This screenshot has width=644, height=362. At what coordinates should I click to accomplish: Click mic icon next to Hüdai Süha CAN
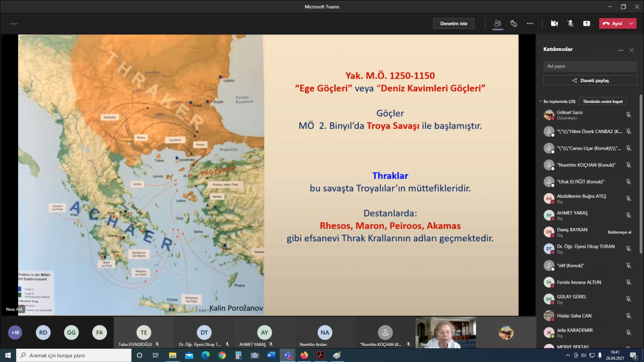point(628,316)
